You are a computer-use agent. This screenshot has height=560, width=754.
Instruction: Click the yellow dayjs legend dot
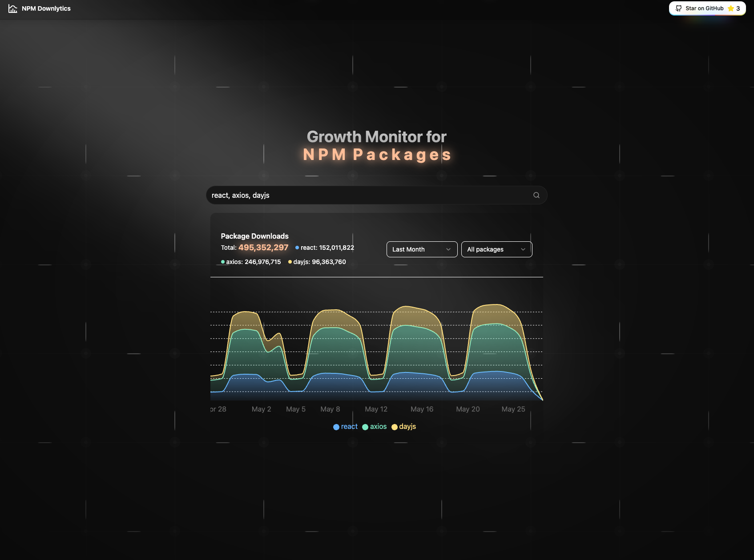pos(395,427)
